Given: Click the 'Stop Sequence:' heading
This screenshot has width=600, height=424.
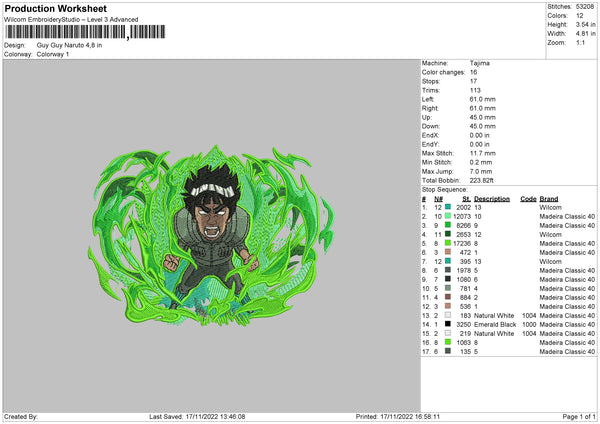Looking at the screenshot, I should [445, 190].
